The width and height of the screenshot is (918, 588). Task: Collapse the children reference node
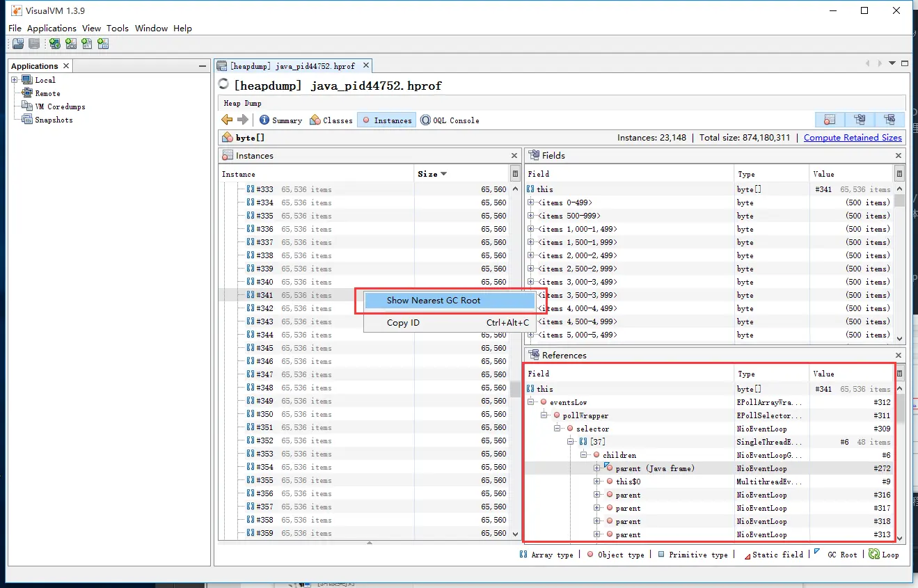(x=584, y=455)
